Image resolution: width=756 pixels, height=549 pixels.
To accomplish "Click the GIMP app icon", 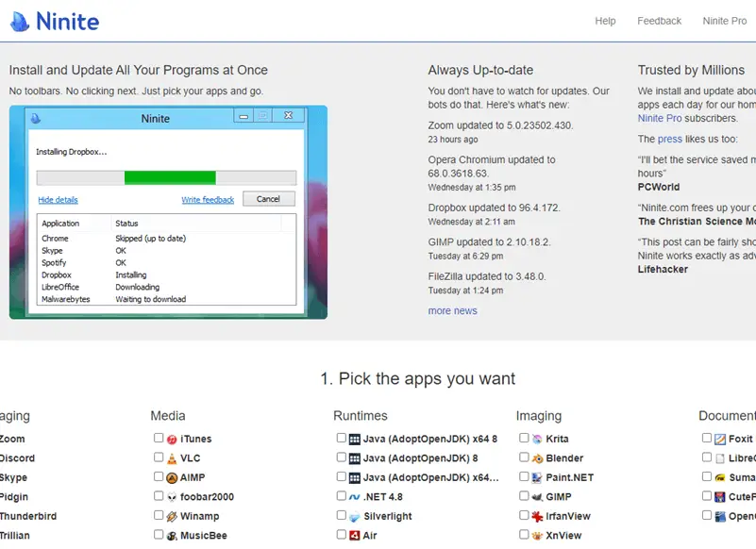I will (x=537, y=497).
